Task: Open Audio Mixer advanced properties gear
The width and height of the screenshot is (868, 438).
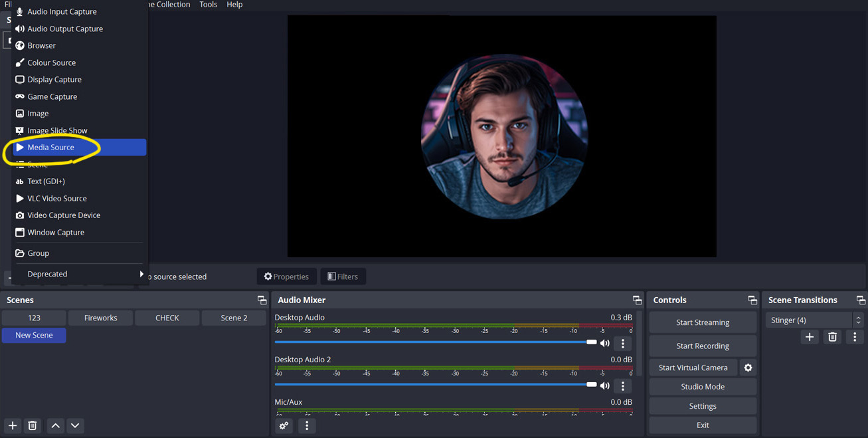Action: tap(284, 425)
